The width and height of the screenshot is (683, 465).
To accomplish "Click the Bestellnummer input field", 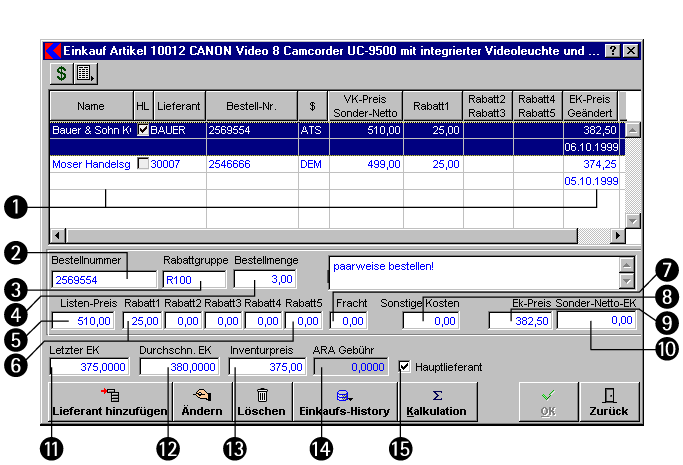I will click(x=104, y=280).
